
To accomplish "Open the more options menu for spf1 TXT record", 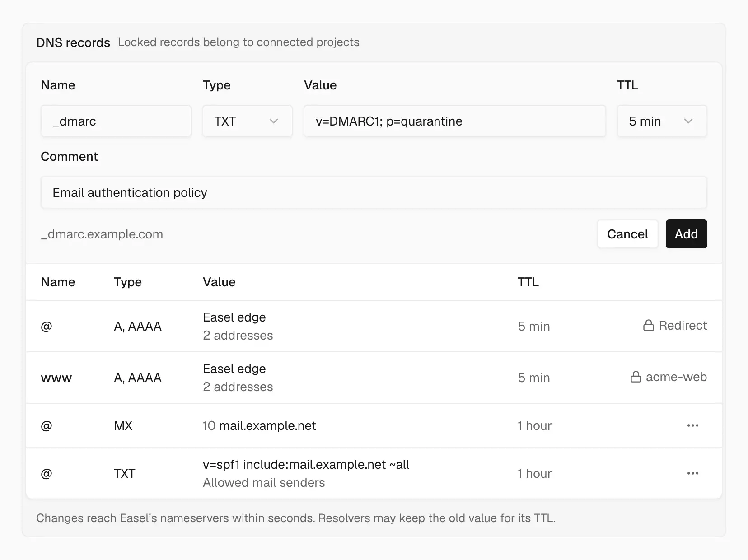I will point(692,473).
